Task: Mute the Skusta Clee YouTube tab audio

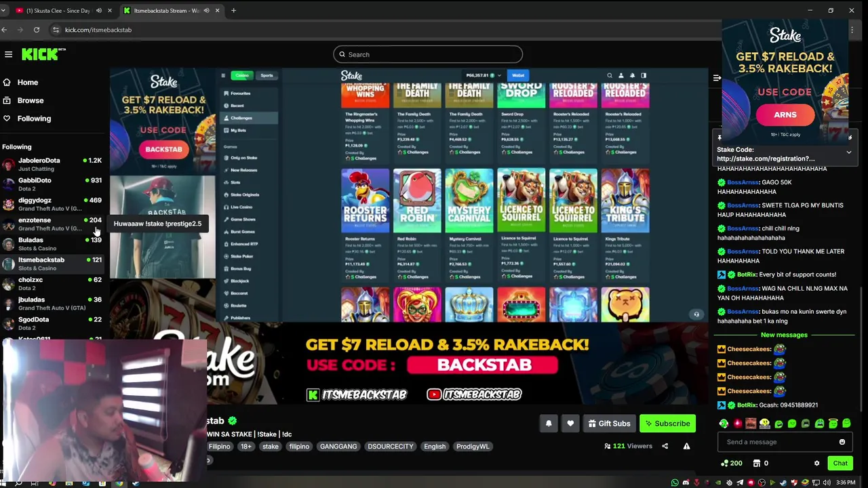Action: coord(99,10)
